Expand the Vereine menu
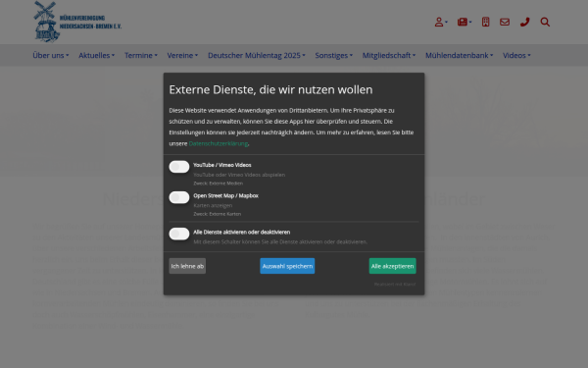588x368 pixels. click(182, 55)
